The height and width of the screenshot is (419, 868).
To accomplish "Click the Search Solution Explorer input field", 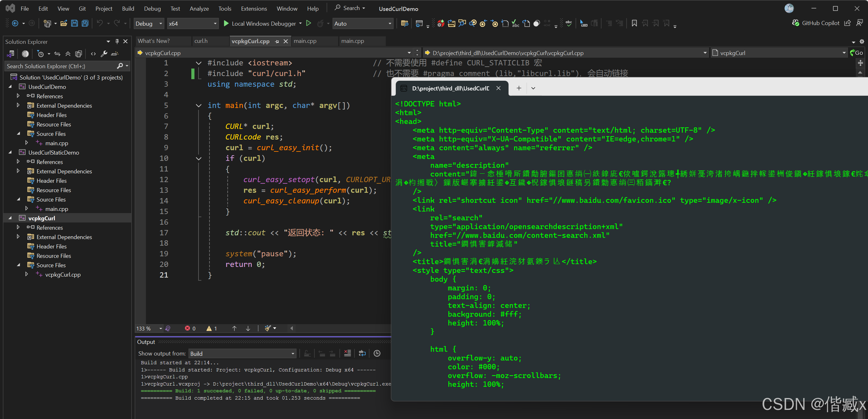I will pos(61,66).
